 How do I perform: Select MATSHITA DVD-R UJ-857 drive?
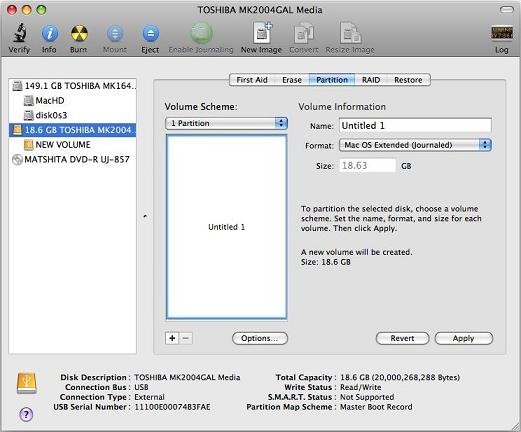pos(73,159)
